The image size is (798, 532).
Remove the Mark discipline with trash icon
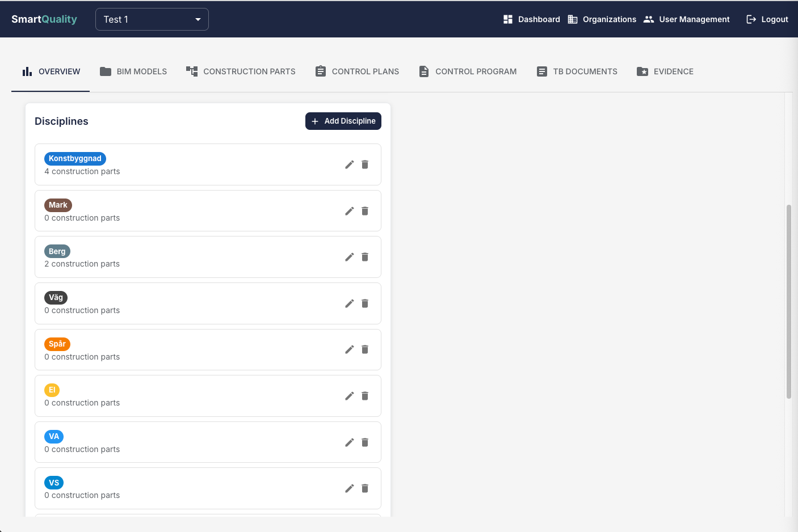pyautogui.click(x=365, y=211)
